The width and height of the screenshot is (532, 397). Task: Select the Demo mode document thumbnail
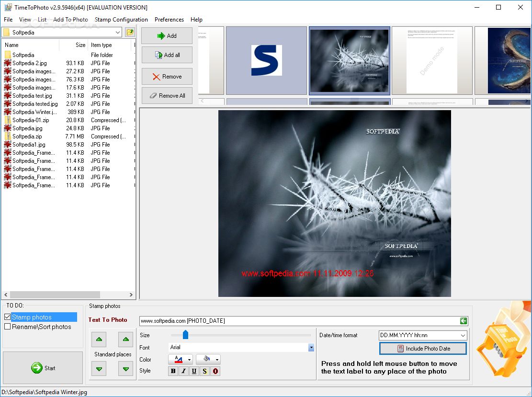(432, 60)
